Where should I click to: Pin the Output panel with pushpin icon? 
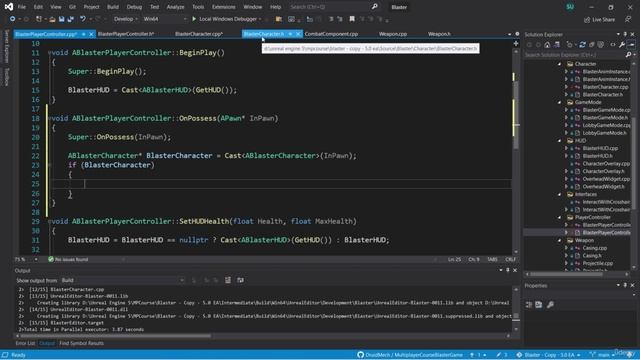[508, 270]
